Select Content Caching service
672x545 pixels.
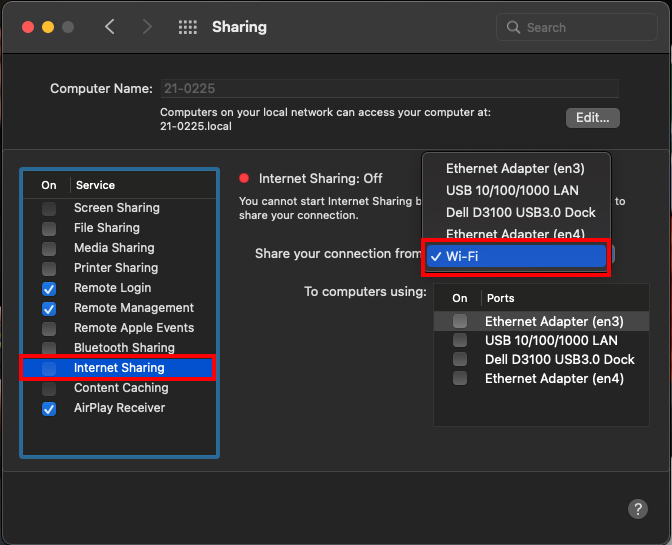point(121,388)
